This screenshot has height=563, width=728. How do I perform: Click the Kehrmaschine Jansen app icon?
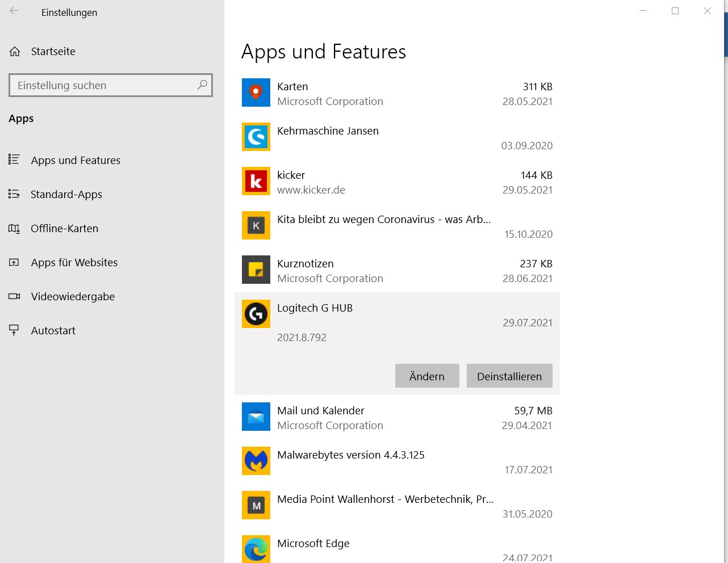256,137
